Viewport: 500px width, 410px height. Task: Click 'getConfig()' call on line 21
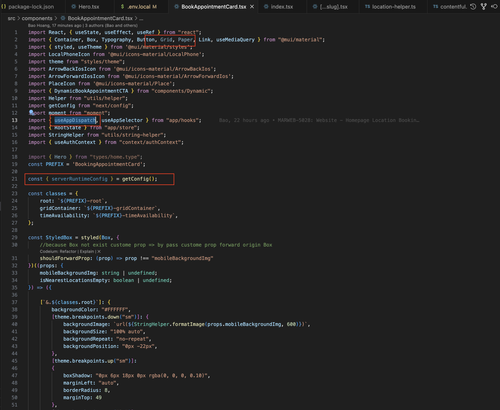139,179
